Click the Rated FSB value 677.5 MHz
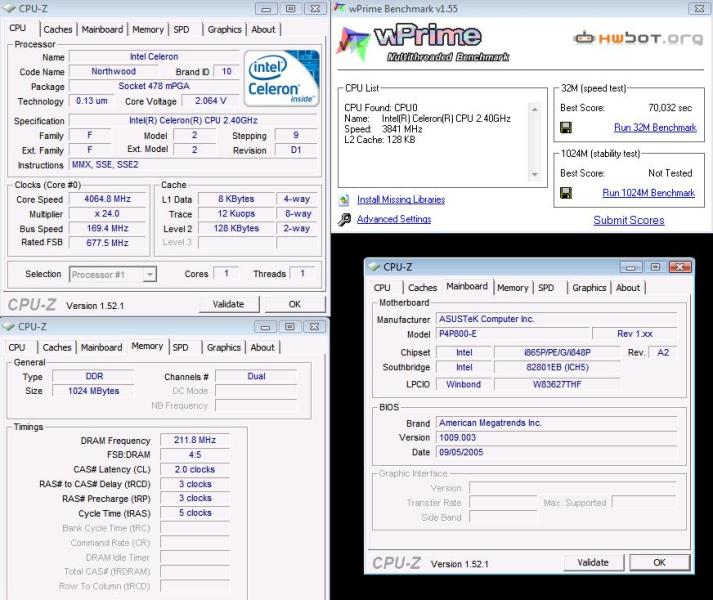 pyautogui.click(x=107, y=243)
